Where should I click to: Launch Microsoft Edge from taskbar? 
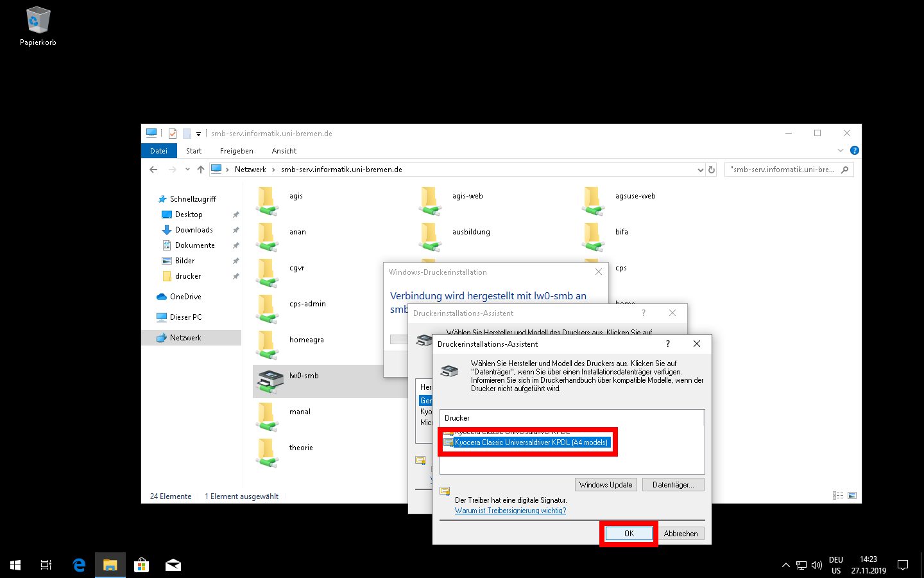coord(79,565)
